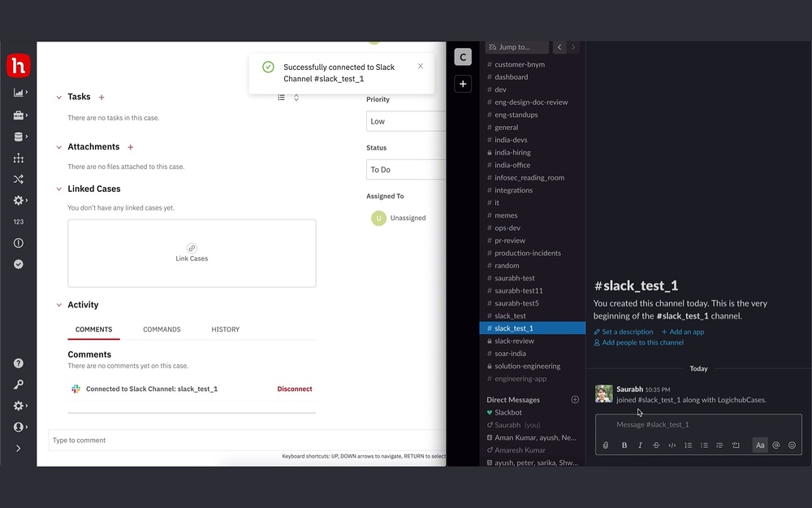Image resolution: width=812 pixels, height=508 pixels.
Task: Select the slack_test_1 channel in Slack
Action: pos(533,328)
